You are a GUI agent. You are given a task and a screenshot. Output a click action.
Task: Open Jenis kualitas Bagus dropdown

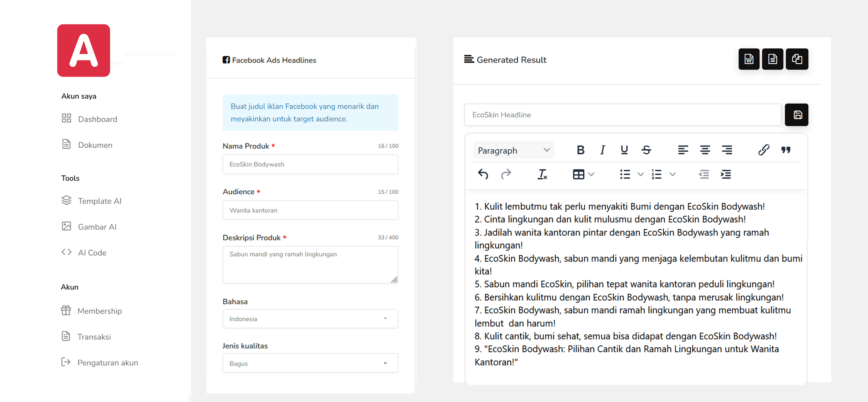click(310, 363)
